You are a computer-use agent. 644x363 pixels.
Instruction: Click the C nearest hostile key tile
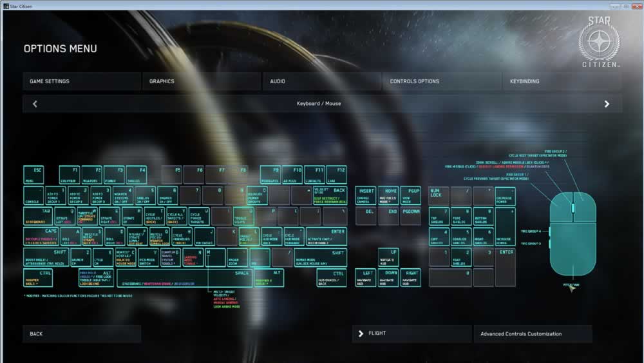(x=126, y=257)
